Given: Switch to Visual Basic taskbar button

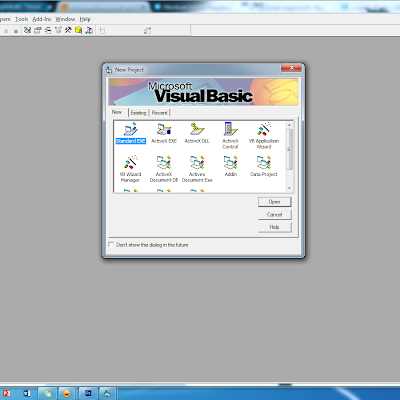Looking at the screenshot, I should pos(107,394).
